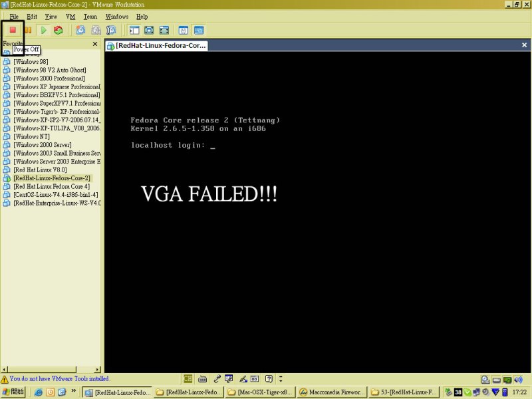532x399 pixels.
Task: Select [Red Hat Linux Fedora Core 4] favorite
Action: pyautogui.click(x=52, y=187)
